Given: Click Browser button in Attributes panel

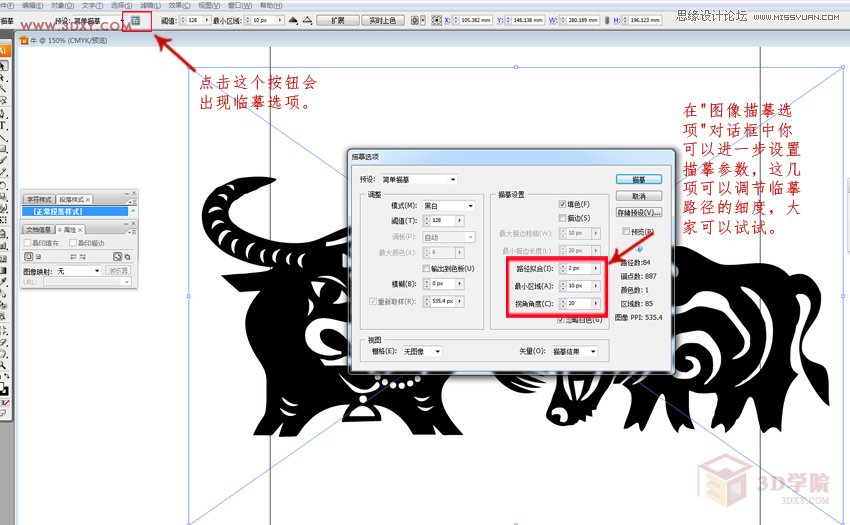Looking at the screenshot, I should [x=118, y=271].
